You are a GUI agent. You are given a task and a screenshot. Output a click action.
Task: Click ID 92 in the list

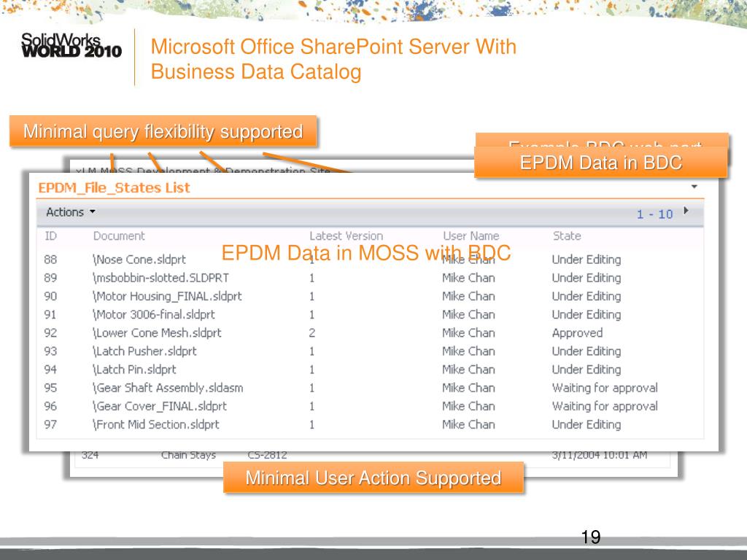point(50,332)
